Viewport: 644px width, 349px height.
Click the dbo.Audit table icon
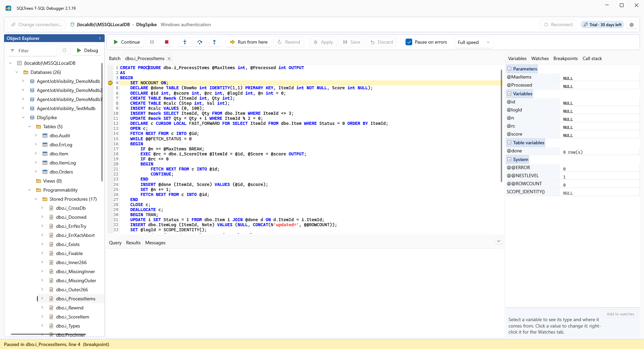45,136
